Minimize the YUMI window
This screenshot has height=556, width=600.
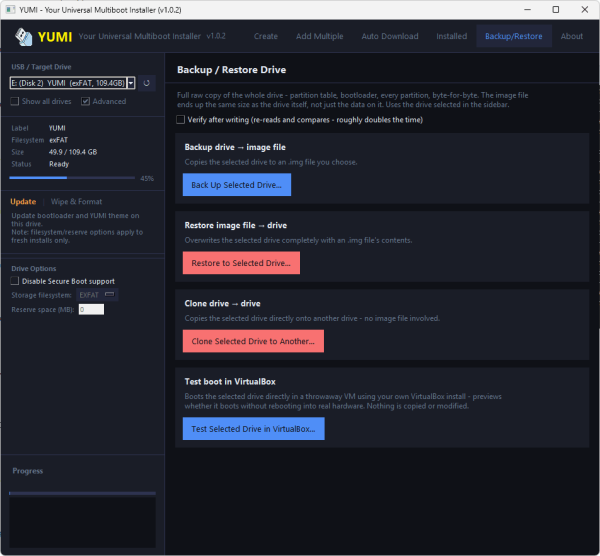[527, 10]
